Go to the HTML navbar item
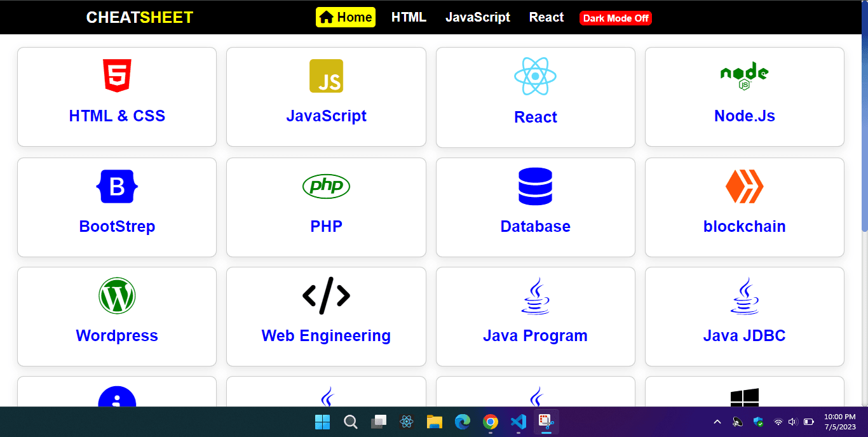 pyautogui.click(x=409, y=18)
